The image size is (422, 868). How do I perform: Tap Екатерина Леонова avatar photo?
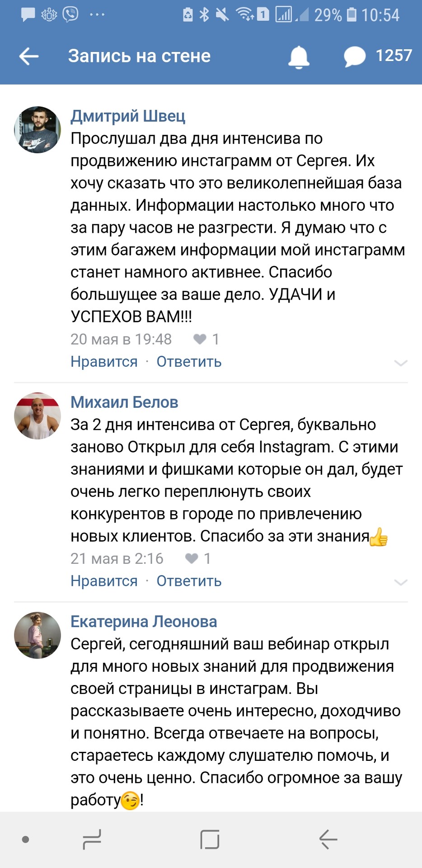pyautogui.click(x=38, y=635)
